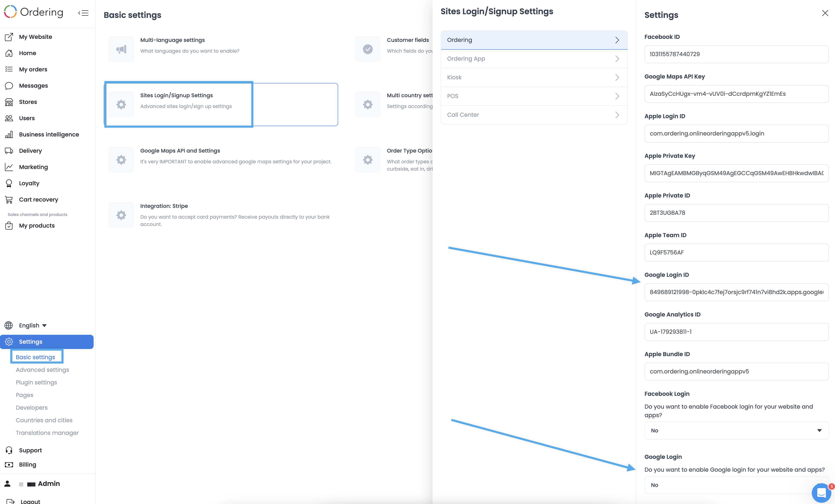835x504 pixels.
Task: Open Developers submenu item
Action: [32, 407]
